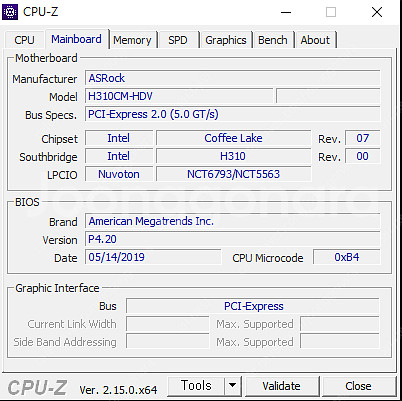Screen dimensions: 402x401
Task: Click Max. Supported field for side band
Action: point(340,342)
